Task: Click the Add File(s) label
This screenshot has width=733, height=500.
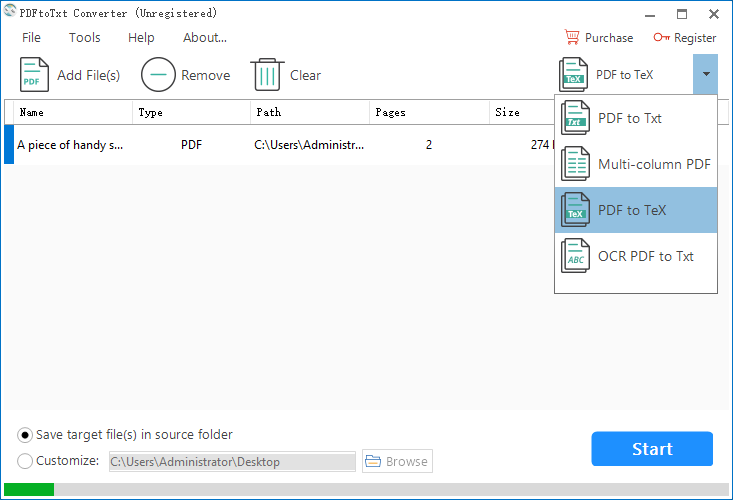Action: 88,75
